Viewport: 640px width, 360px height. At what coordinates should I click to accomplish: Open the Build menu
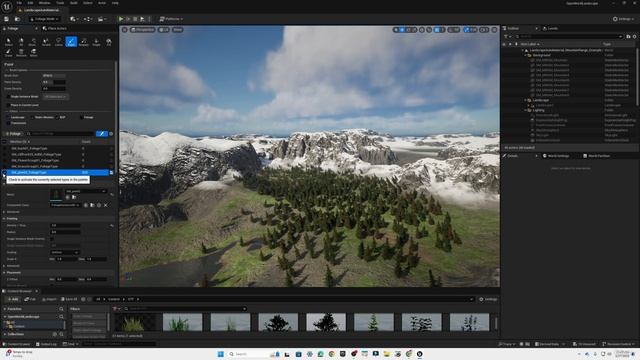pos(73,3)
